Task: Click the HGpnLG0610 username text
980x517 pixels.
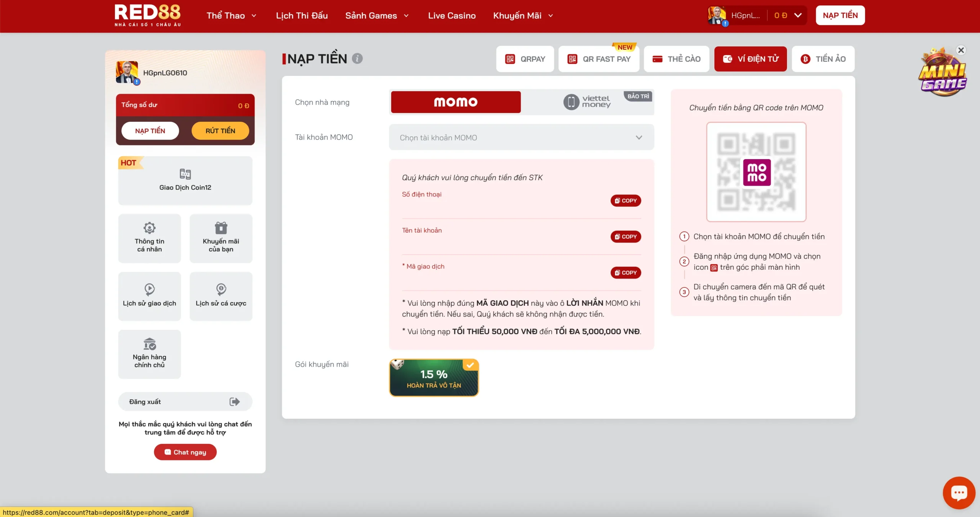Action: [x=165, y=73]
